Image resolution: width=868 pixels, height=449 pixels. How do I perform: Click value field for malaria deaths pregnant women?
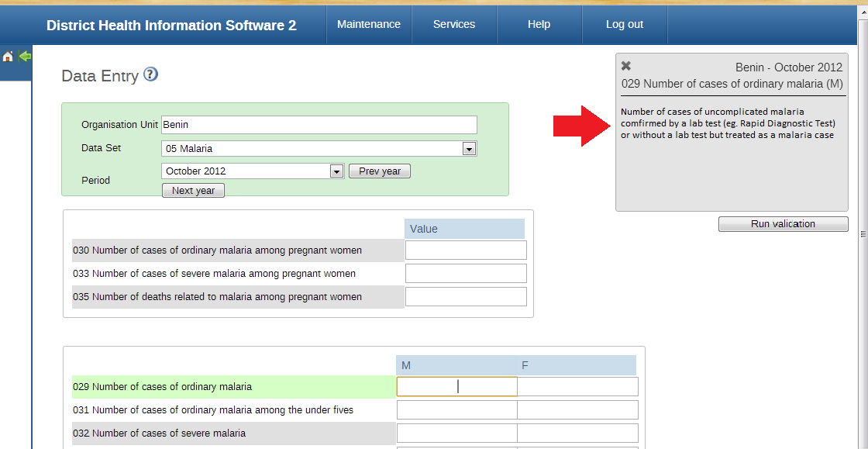pyautogui.click(x=466, y=296)
